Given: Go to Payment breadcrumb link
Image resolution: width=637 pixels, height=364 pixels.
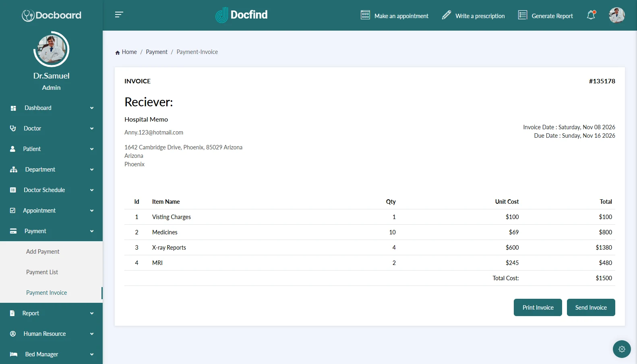Looking at the screenshot, I should [x=157, y=52].
